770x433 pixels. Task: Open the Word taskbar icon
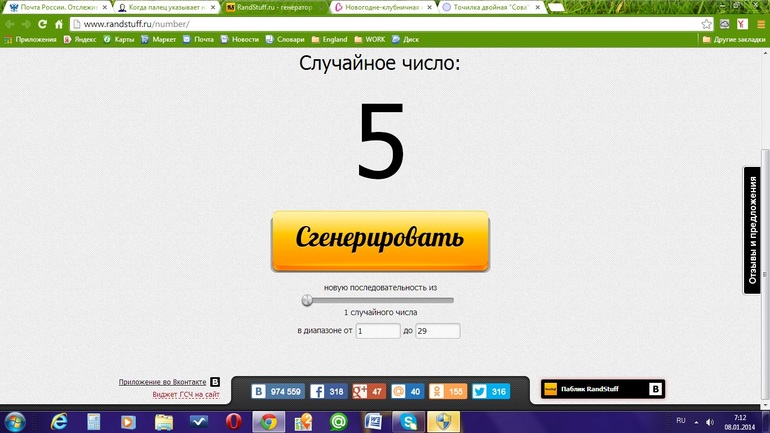click(x=373, y=422)
